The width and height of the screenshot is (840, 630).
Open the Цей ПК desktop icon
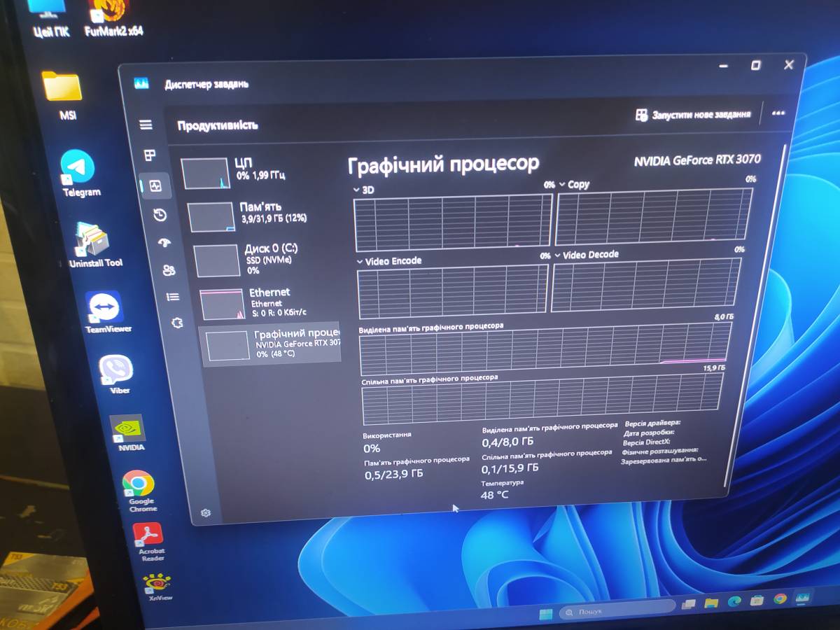(49, 20)
